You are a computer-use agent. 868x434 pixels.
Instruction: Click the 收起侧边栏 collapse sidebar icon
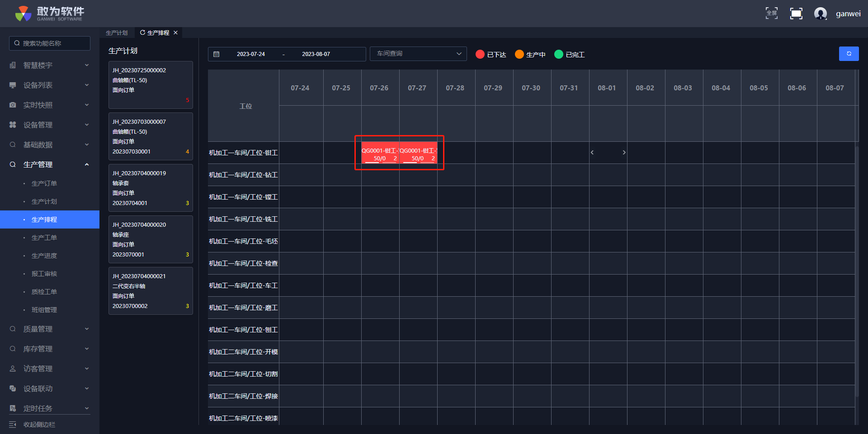coord(13,425)
